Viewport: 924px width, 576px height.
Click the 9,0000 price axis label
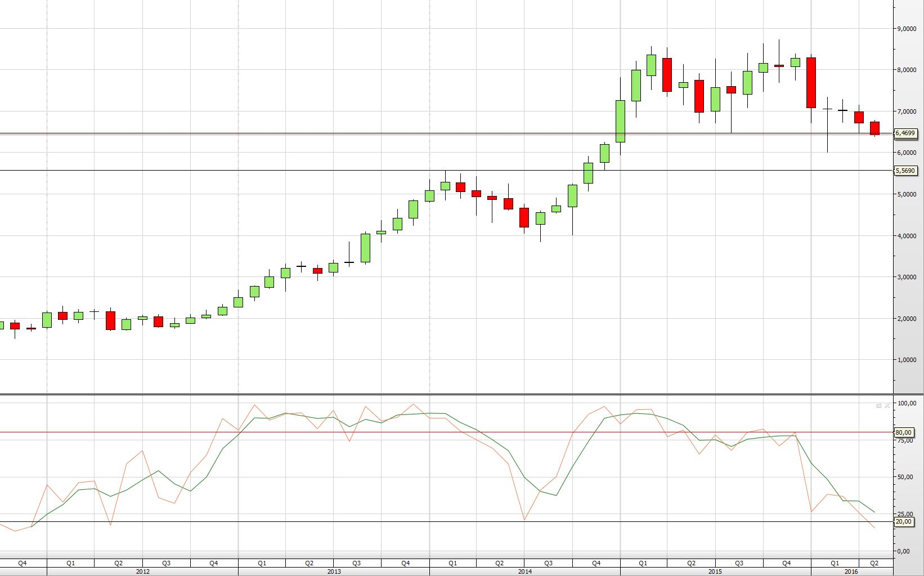point(907,29)
